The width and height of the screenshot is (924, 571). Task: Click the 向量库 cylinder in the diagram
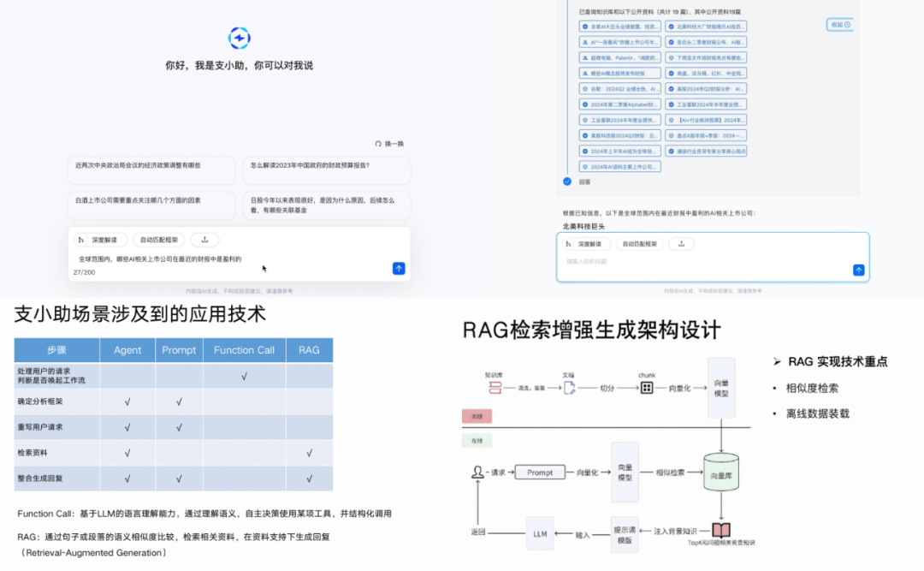click(721, 473)
